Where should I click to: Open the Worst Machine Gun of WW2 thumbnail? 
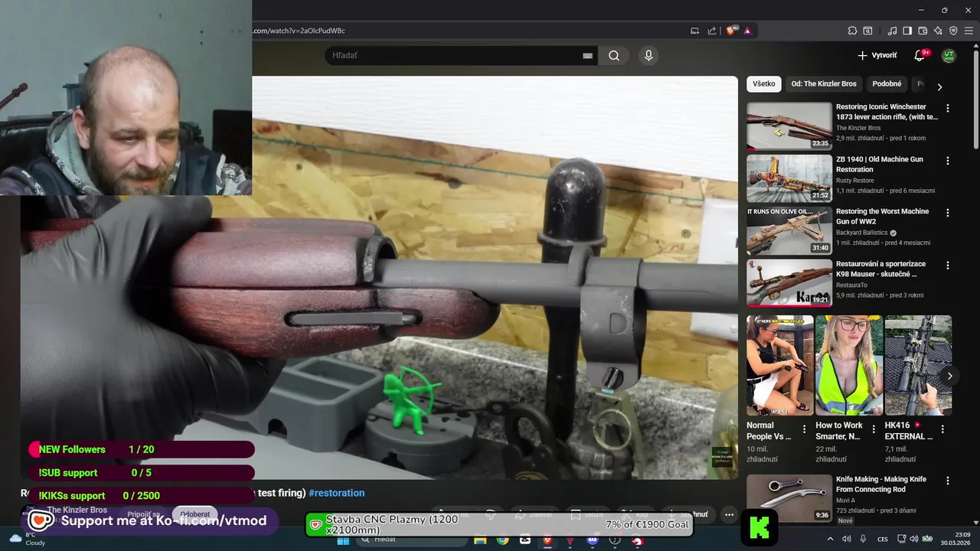click(x=789, y=230)
